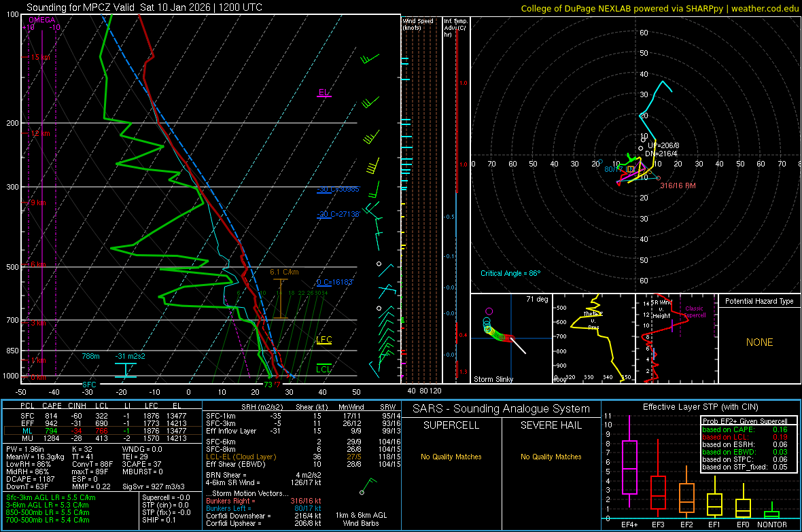Viewport: 802px width, 532px height.
Task: Click the Classic Supercell label in SR Wind inset
Action: point(695,312)
